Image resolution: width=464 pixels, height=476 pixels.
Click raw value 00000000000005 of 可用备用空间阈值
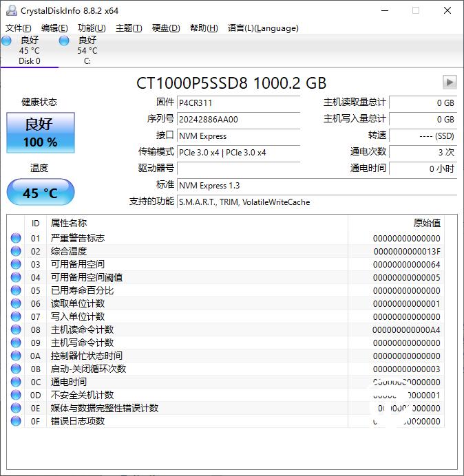coord(407,277)
